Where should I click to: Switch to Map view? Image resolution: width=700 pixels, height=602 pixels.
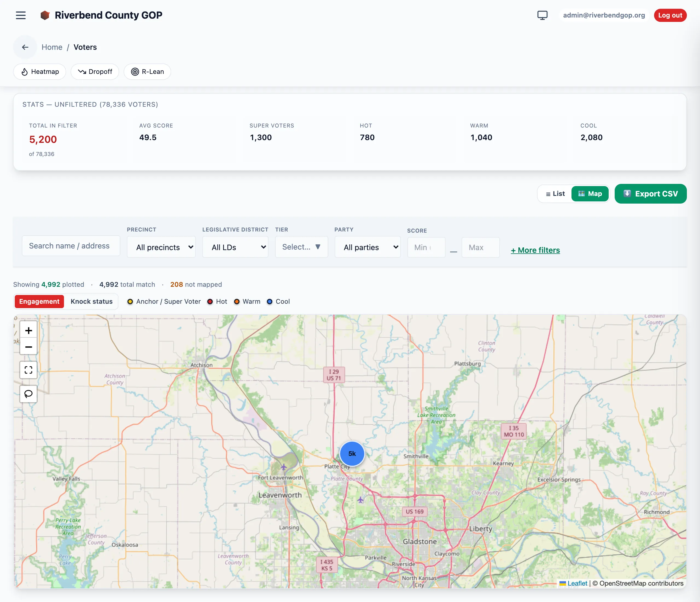click(590, 194)
